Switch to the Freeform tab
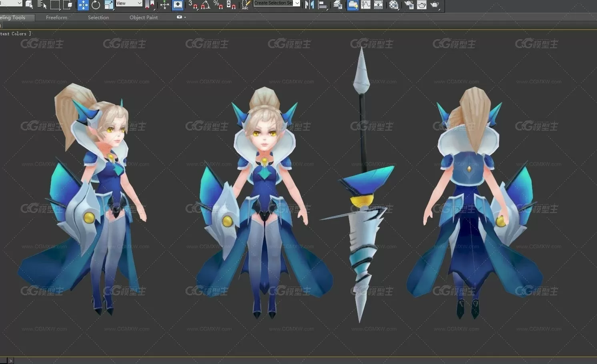The width and height of the screenshot is (597, 364). (56, 18)
